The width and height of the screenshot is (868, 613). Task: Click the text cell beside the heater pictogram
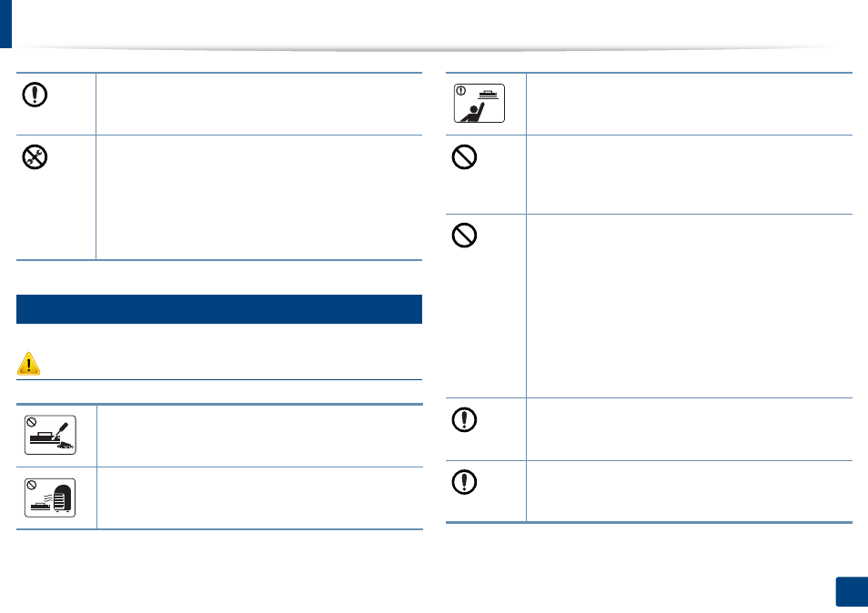coord(259,498)
